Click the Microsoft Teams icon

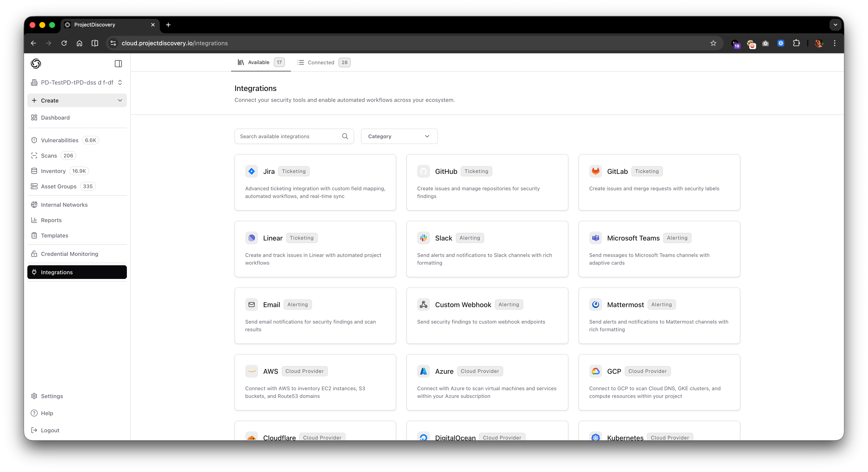[595, 238]
